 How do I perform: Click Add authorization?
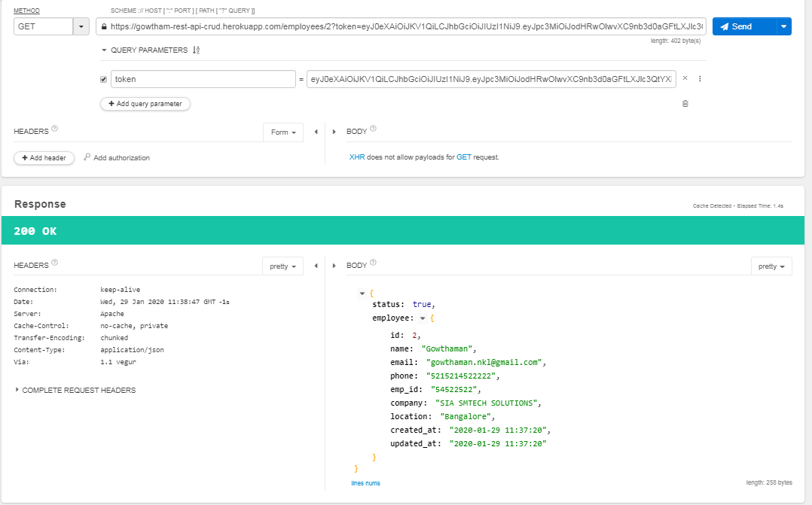coord(117,157)
